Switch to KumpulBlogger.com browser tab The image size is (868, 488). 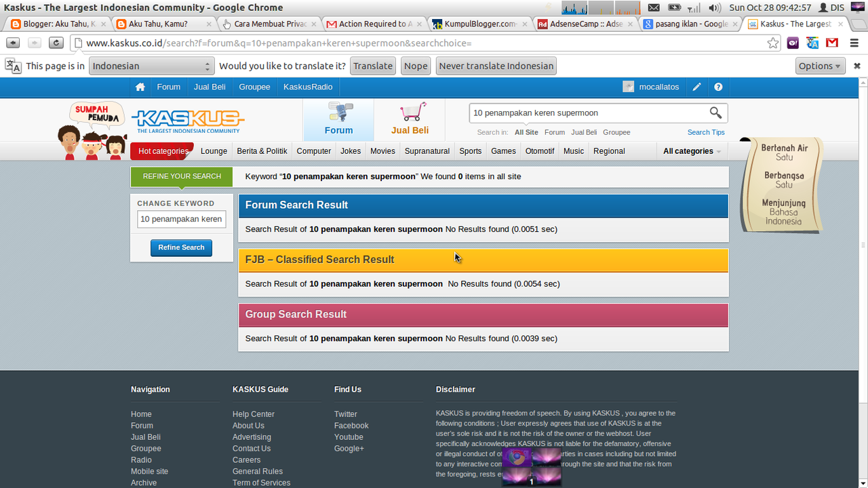point(479,24)
